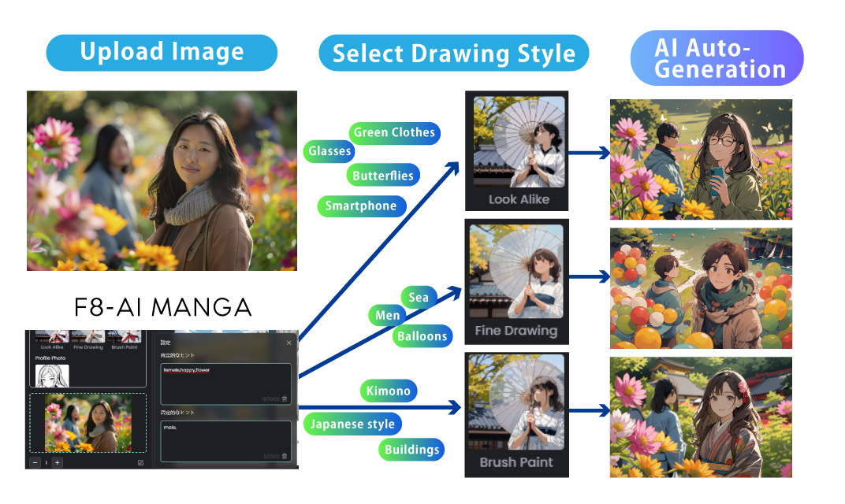The width and height of the screenshot is (845, 504).
Task: Open the large source photo of woman in flowers
Action: pyautogui.click(x=162, y=180)
